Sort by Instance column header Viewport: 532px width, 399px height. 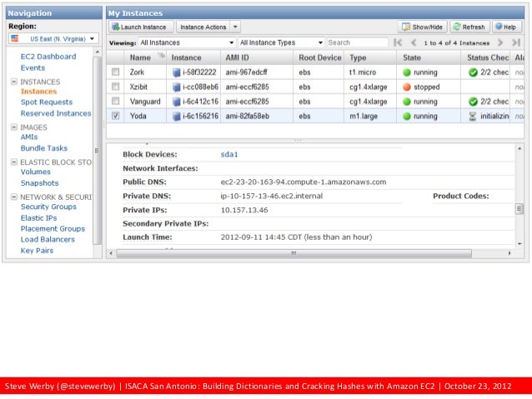pyautogui.click(x=193, y=57)
